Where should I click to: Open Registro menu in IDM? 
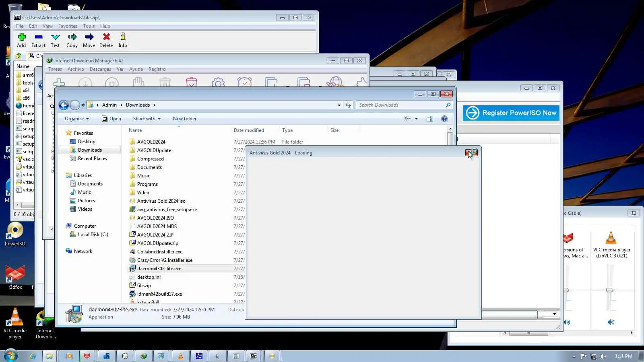coord(157,69)
